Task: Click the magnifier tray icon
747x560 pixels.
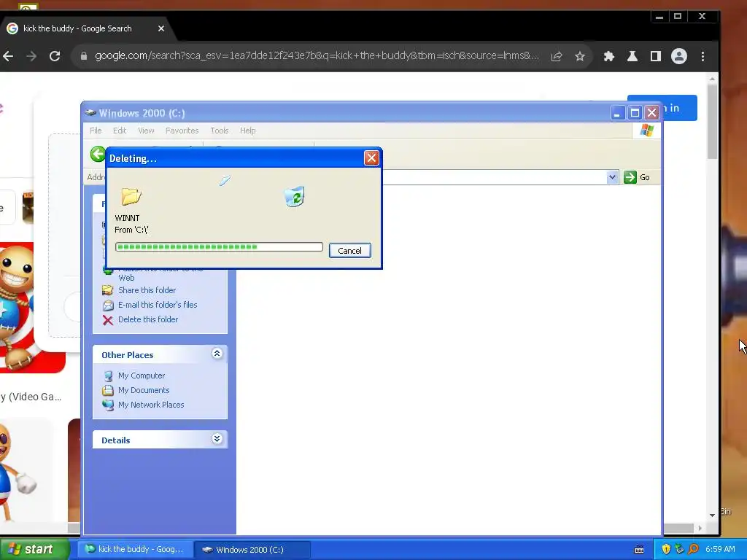Action: [x=693, y=549]
